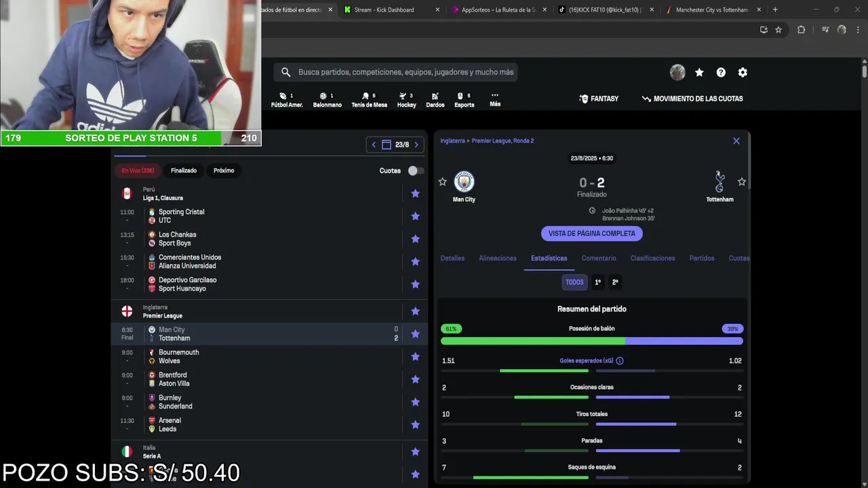Select Próximo filter
Viewport: 868px width, 488px height.
tap(224, 171)
